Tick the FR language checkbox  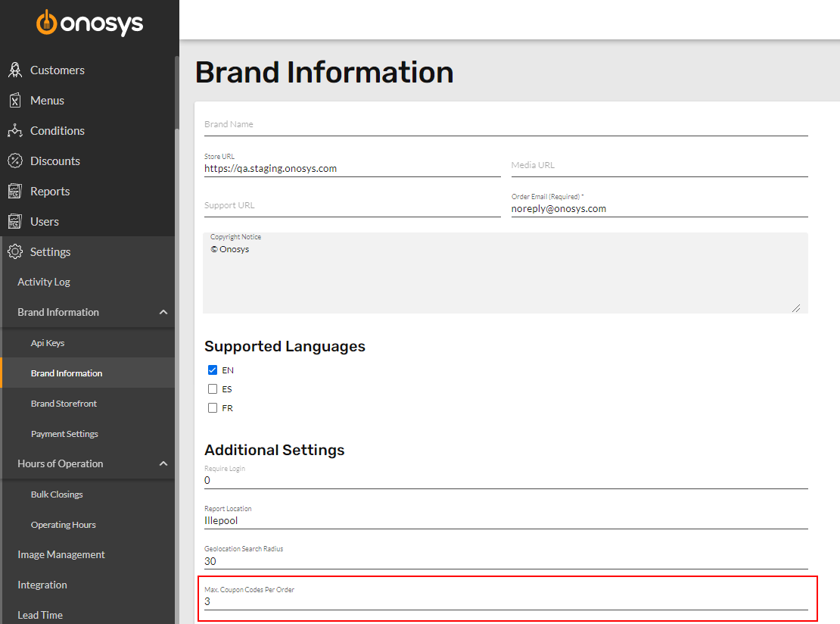pos(213,408)
